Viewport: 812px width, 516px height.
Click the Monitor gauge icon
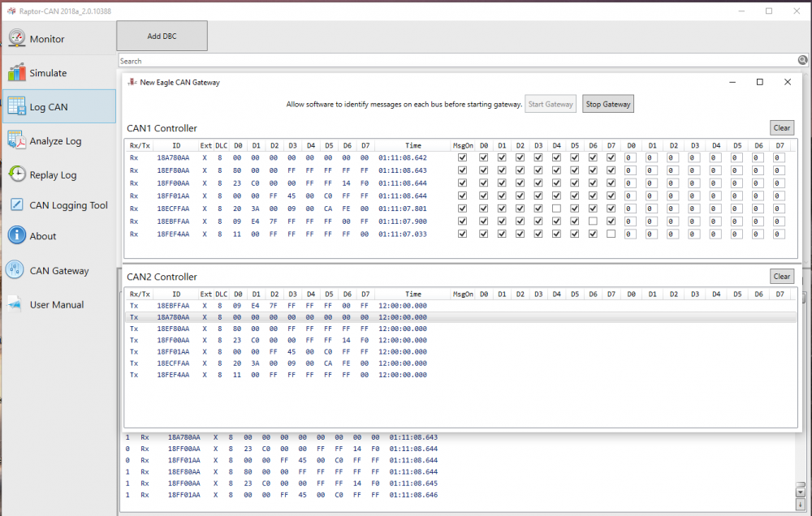16,39
